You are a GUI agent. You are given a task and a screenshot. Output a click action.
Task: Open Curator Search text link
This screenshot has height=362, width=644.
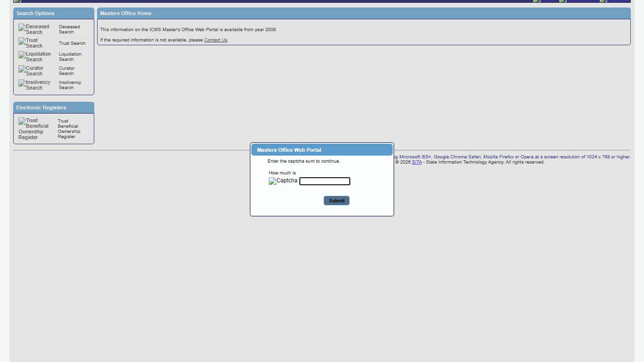point(66,71)
